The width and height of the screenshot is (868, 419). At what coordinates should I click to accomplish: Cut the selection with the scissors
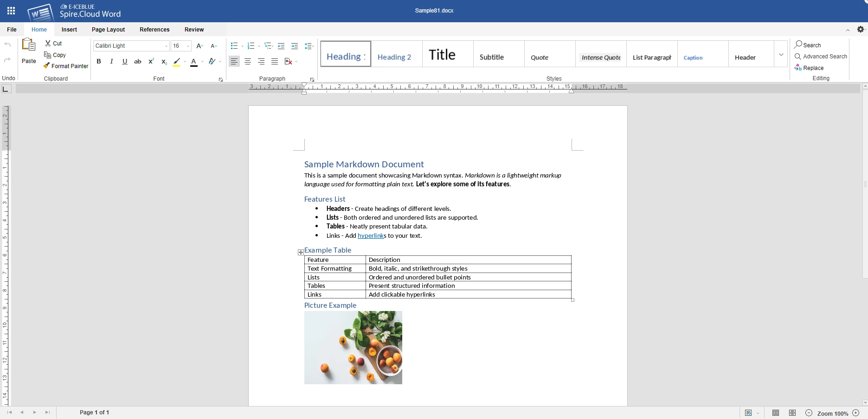48,43
